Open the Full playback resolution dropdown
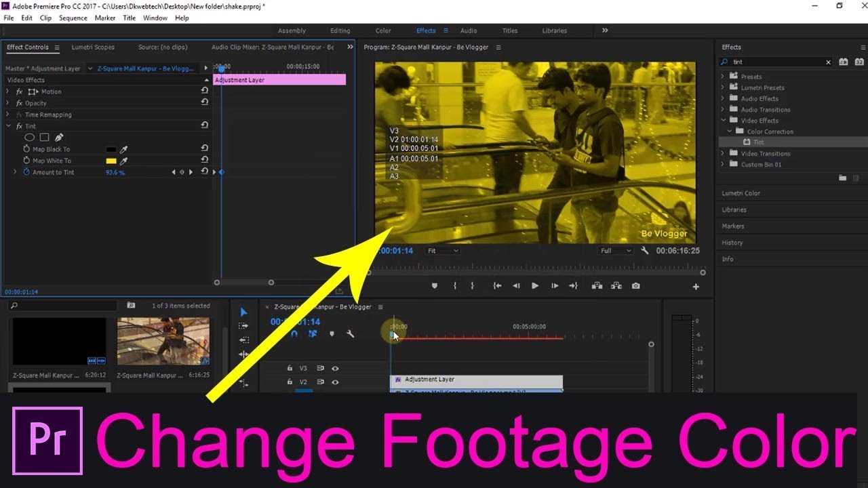The image size is (868, 488). [616, 251]
